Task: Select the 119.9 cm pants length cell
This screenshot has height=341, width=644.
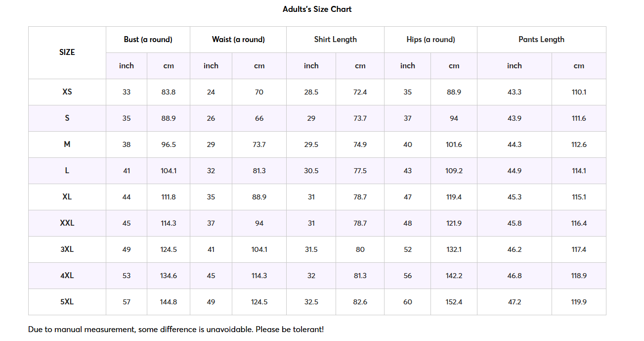Action: tap(579, 302)
